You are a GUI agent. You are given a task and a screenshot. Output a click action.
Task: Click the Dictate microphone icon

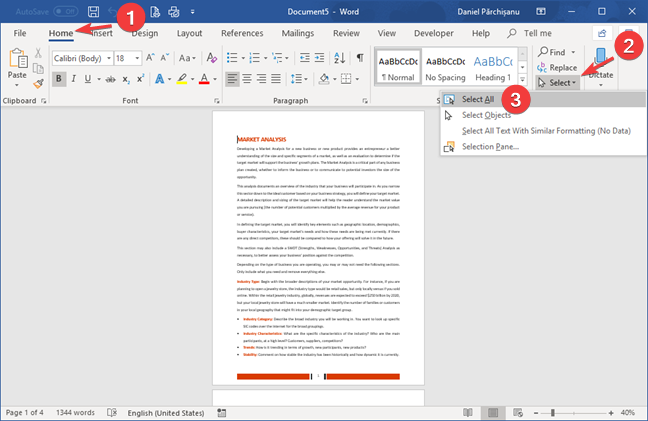point(601,59)
